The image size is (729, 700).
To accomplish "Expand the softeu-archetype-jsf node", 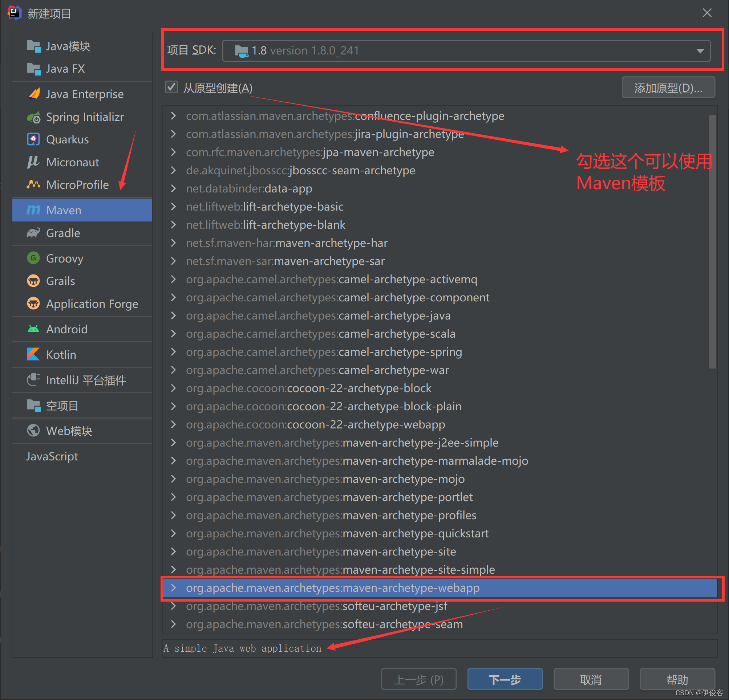I will 173,606.
